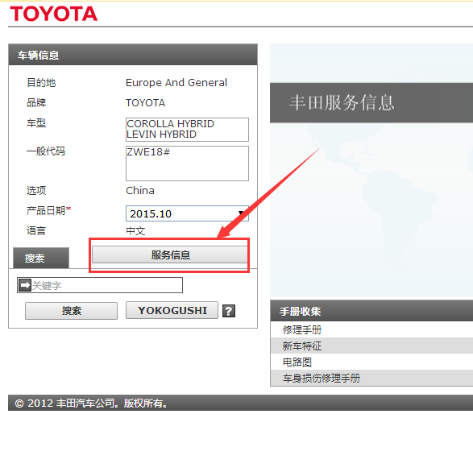Click the 一般代码 label
473x476 pixels.
click(x=46, y=151)
